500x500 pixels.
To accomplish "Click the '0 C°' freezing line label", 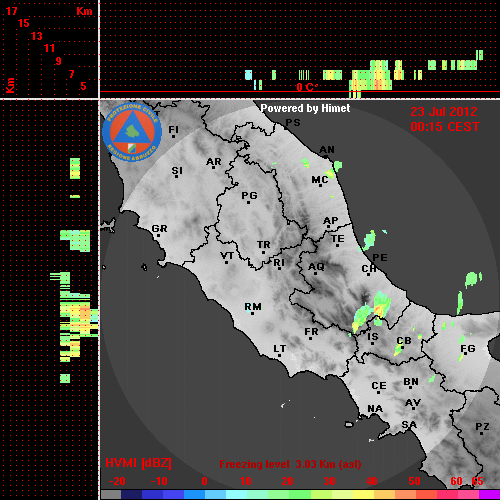I will click(x=307, y=87).
